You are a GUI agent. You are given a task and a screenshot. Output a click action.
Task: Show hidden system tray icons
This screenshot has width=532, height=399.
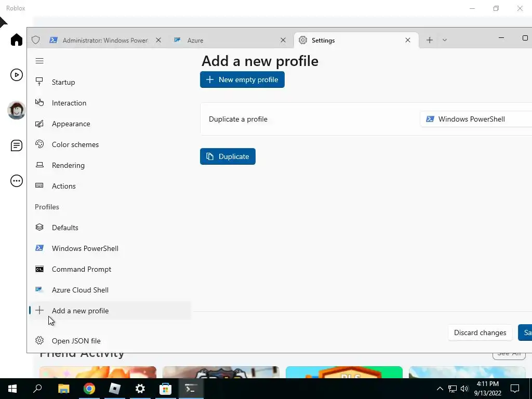click(440, 389)
